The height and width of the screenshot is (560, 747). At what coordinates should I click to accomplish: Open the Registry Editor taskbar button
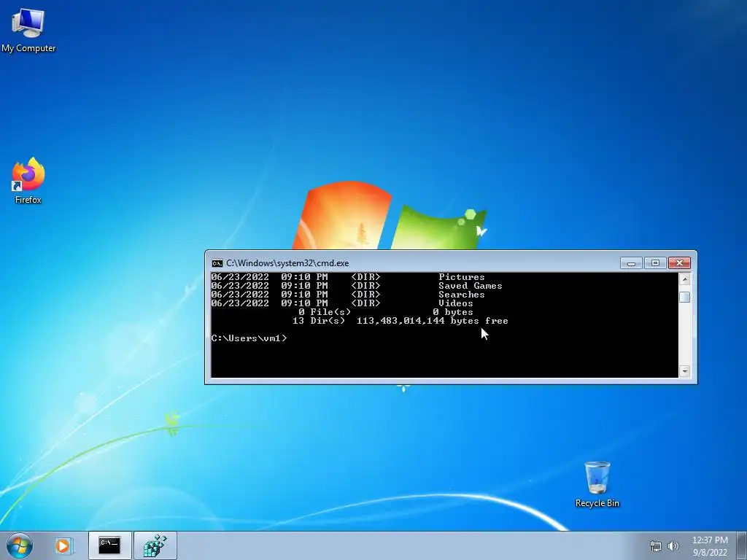(x=155, y=545)
